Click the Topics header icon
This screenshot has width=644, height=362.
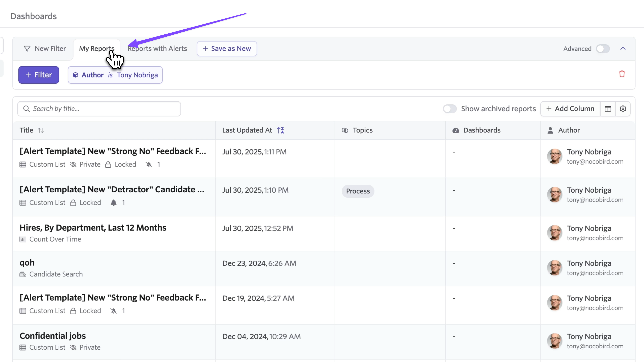tap(345, 130)
